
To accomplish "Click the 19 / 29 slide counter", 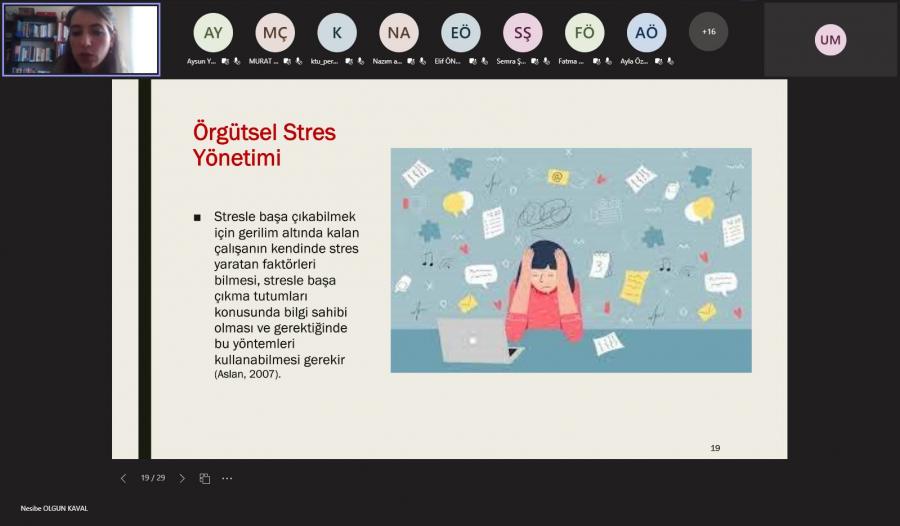I will point(153,478).
